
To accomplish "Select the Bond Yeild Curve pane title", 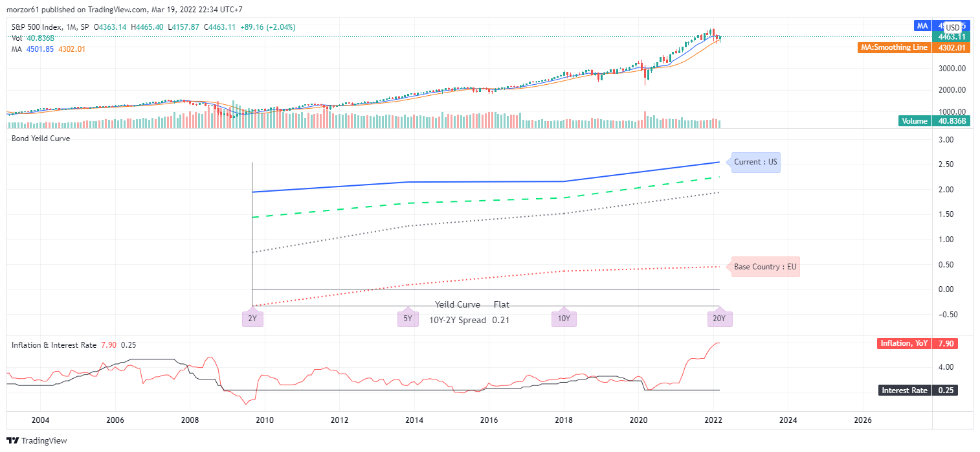I will coord(41,138).
